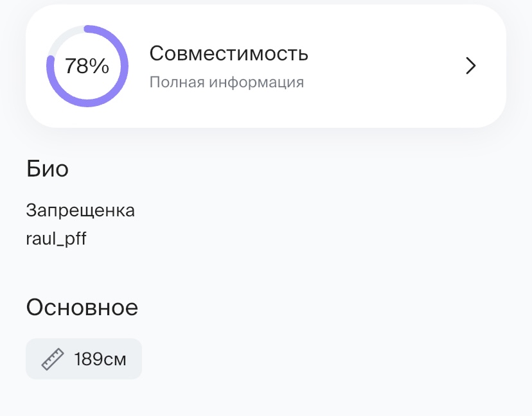Click the Запрещенка bio text
The width and height of the screenshot is (532, 416).
click(80, 211)
